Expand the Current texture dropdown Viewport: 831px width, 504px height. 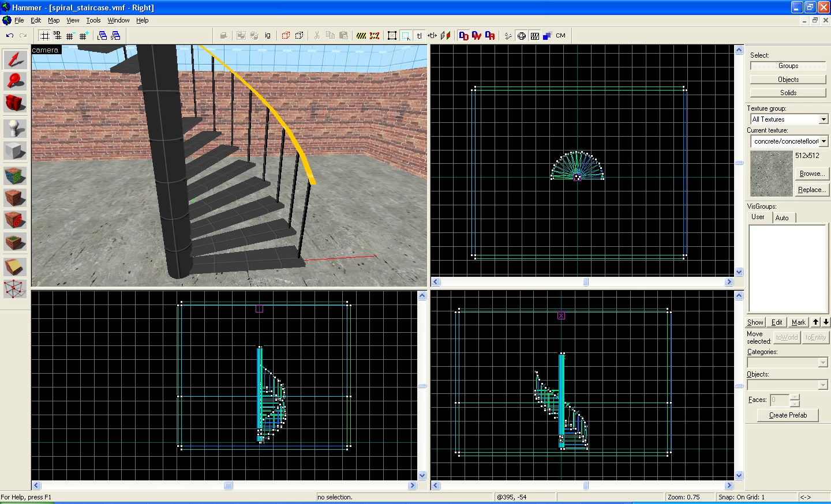[x=789, y=141]
